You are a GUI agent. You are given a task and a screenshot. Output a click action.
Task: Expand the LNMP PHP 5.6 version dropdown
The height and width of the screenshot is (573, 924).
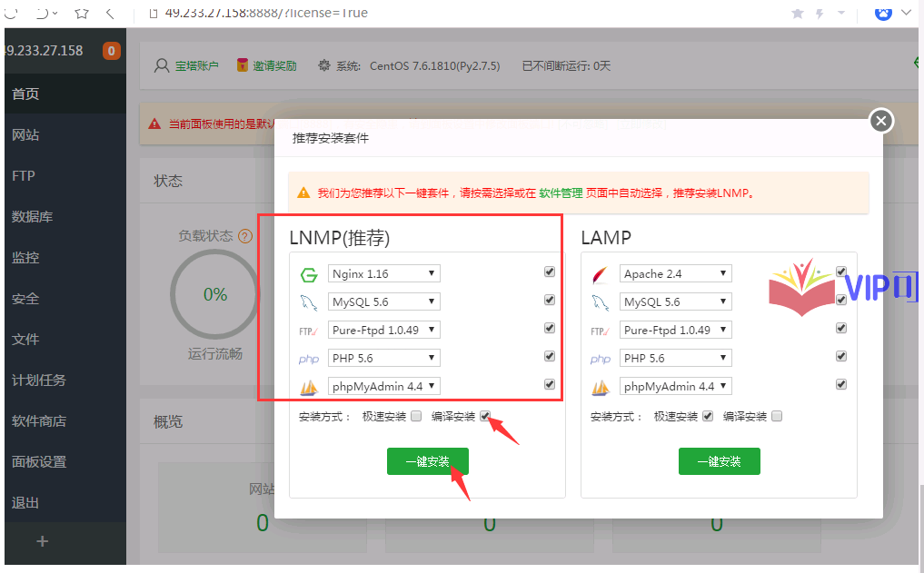[x=384, y=358]
